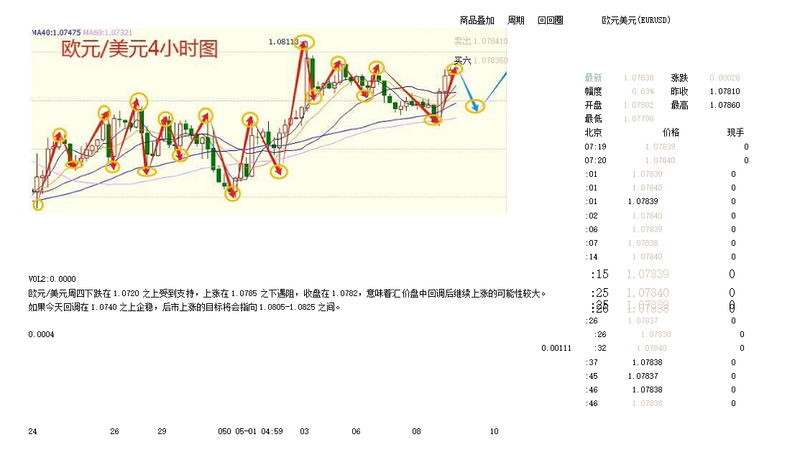Select the :32 tick row
This screenshot has height=470, width=800.
click(x=669, y=348)
